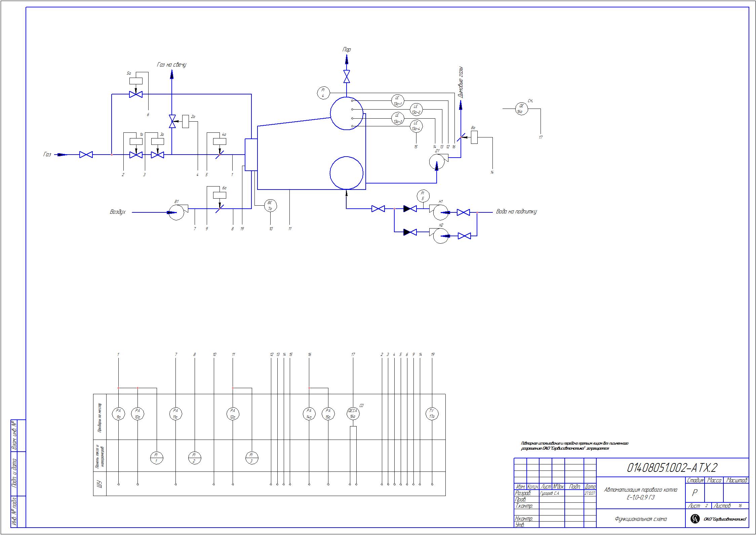
Task: Click the 'Стадия' column header
Action: coord(695,480)
